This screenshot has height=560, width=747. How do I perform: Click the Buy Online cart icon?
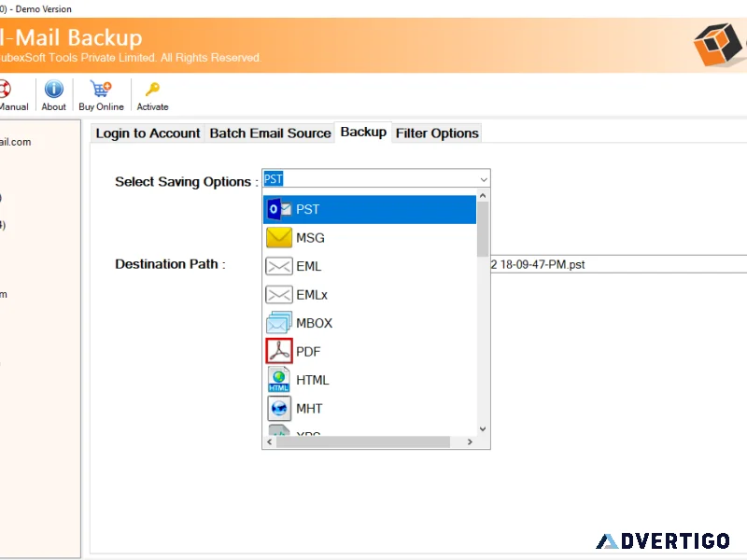101,89
